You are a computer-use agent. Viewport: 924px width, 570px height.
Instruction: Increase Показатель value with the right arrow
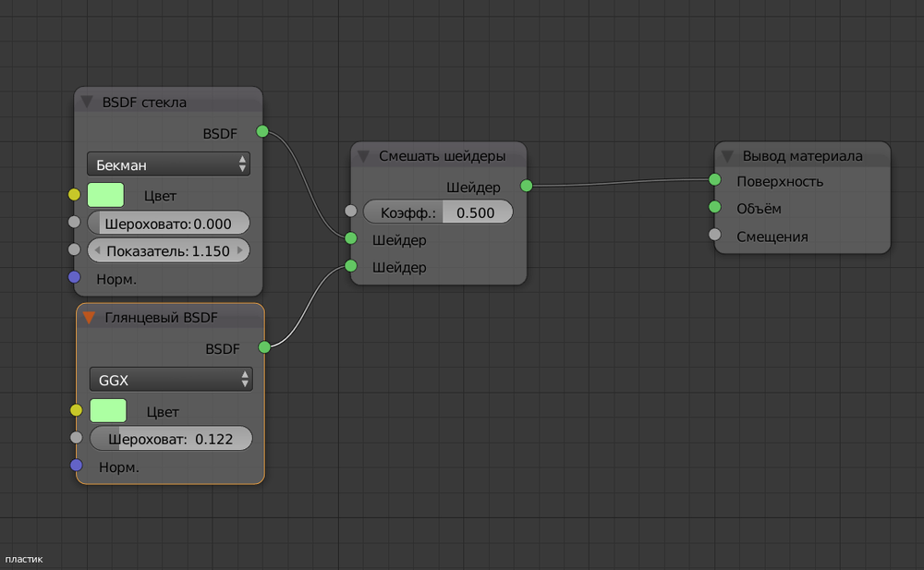tap(242, 250)
